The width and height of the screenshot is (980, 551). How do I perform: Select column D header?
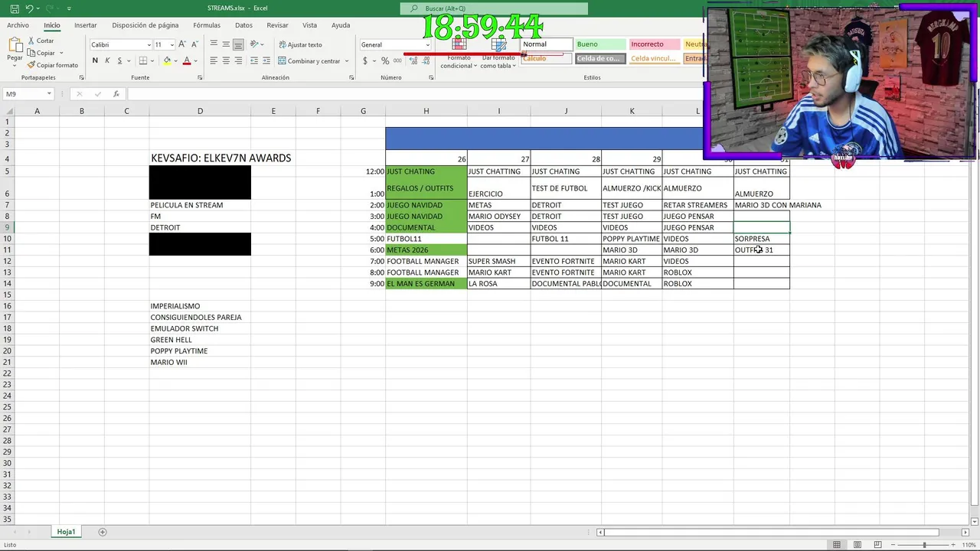200,111
